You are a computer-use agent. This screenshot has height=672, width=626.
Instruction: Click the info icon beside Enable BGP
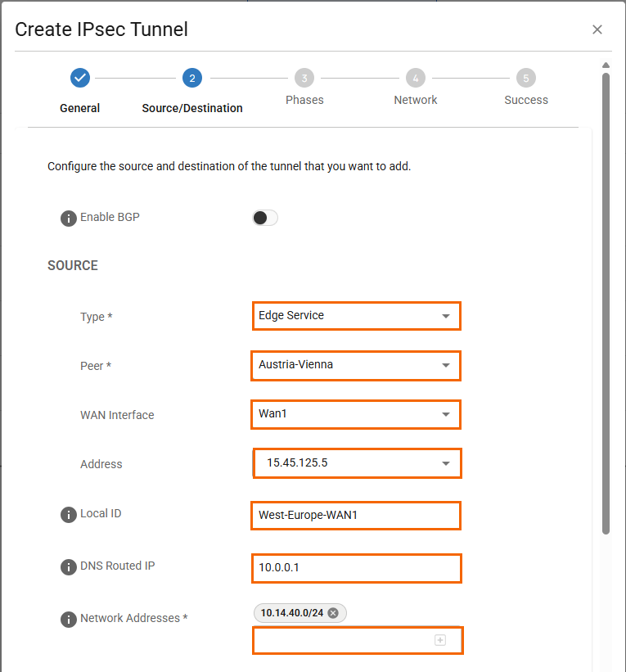69,219
